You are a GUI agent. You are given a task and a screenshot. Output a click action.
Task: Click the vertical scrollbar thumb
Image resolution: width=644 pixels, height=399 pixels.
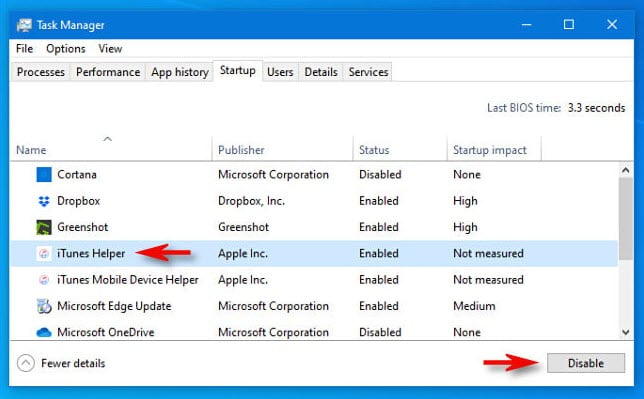tap(626, 219)
